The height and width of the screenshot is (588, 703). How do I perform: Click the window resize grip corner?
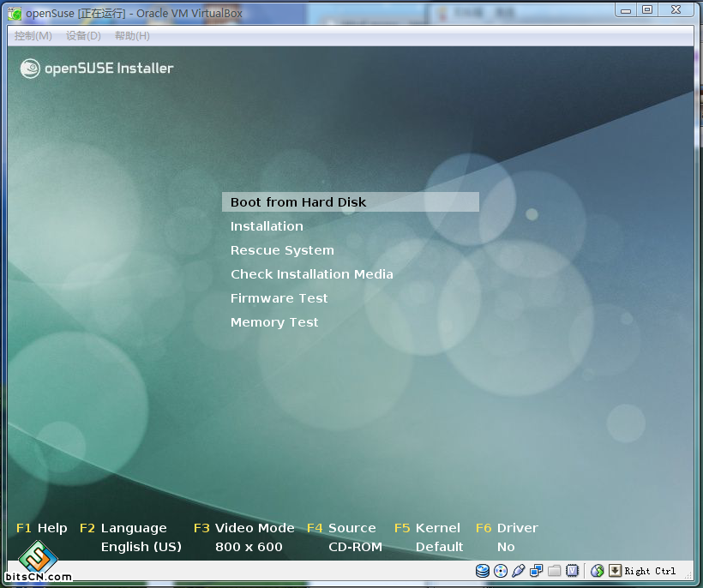point(688,575)
